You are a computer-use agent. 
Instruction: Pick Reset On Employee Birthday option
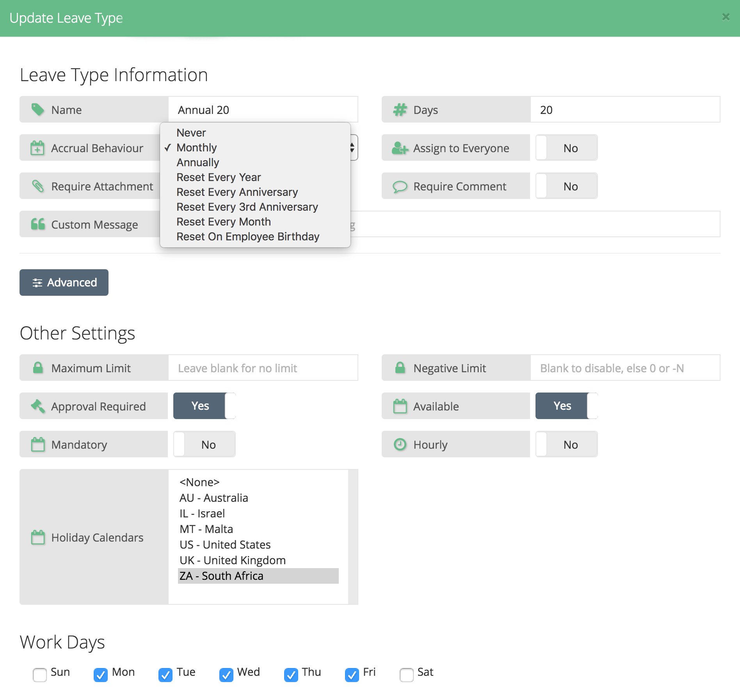[248, 236]
